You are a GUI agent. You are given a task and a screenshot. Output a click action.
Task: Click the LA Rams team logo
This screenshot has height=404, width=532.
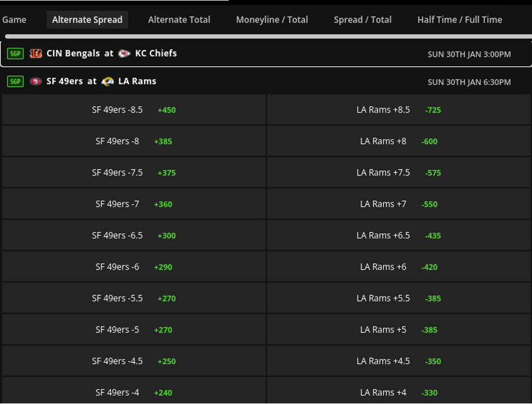click(107, 81)
